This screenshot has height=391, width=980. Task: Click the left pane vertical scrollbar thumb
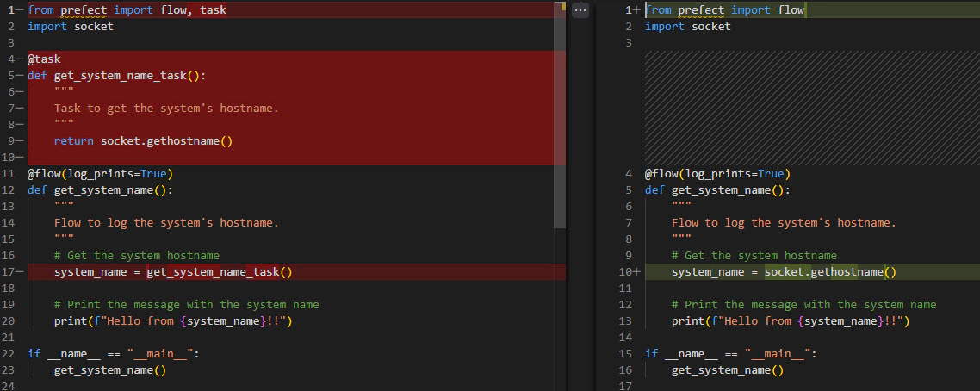tap(560, 115)
